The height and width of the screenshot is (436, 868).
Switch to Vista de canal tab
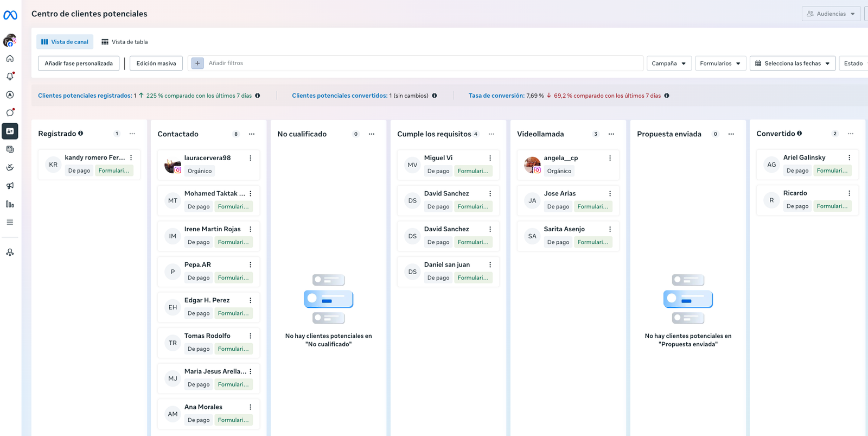pos(65,42)
